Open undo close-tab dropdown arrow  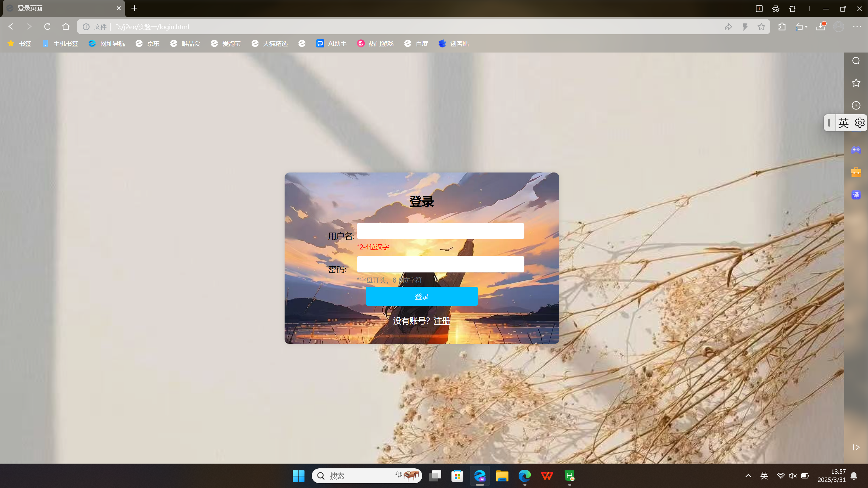tap(806, 27)
